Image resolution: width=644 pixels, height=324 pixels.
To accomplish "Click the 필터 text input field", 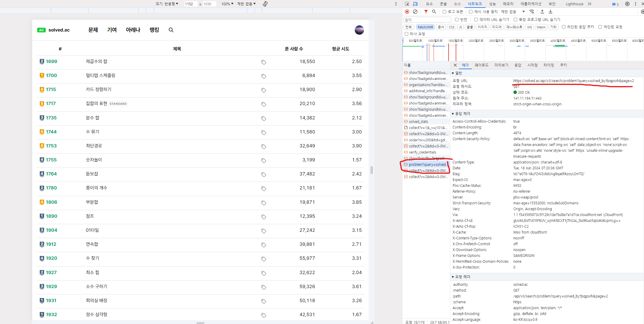I will [x=427, y=20].
